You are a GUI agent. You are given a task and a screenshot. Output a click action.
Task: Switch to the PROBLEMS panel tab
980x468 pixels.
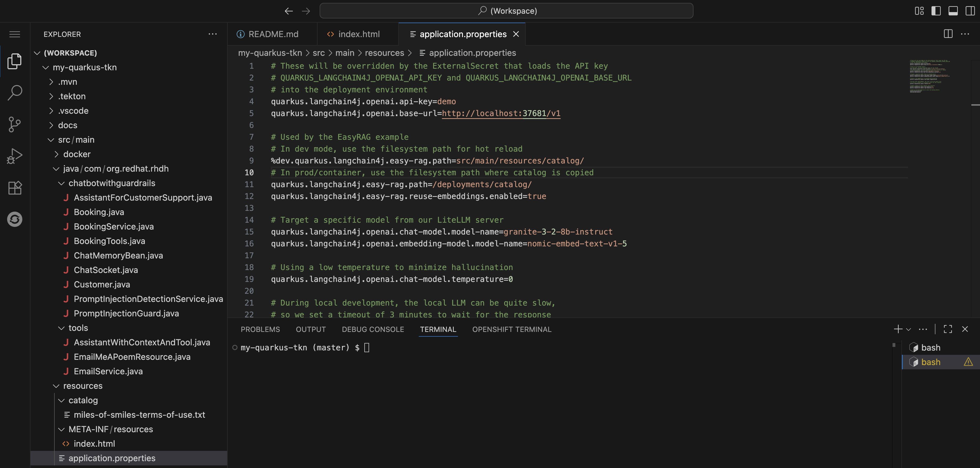point(260,329)
